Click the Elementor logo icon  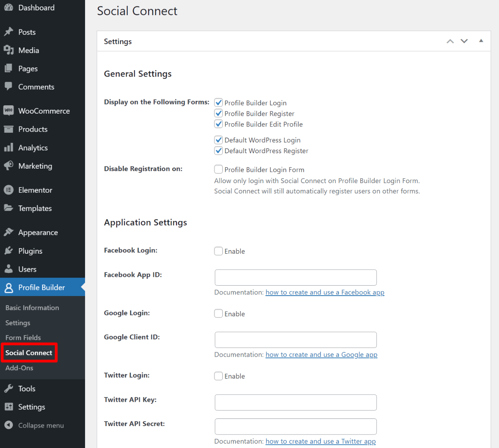click(x=8, y=190)
